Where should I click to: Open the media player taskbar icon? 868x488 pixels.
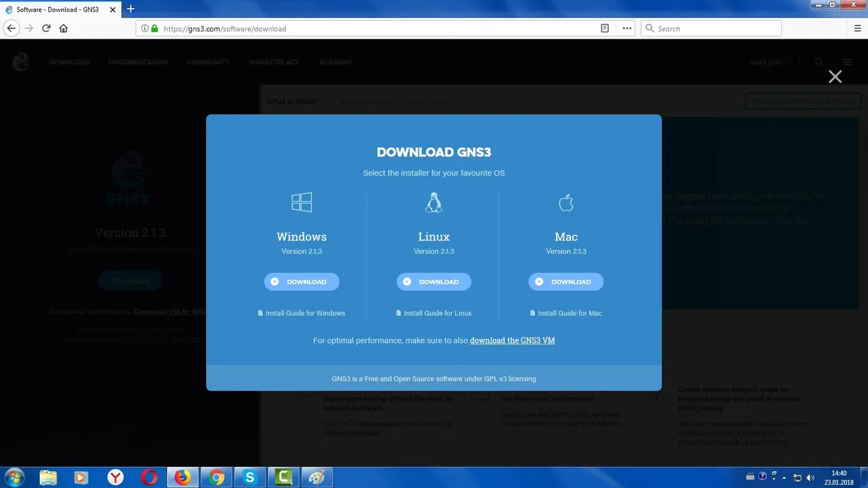[x=81, y=477]
